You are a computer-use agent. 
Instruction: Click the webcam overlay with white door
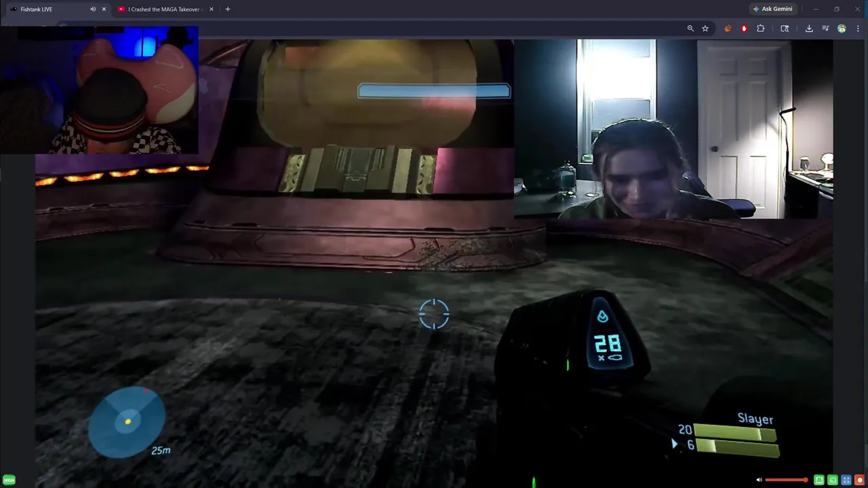(673, 129)
